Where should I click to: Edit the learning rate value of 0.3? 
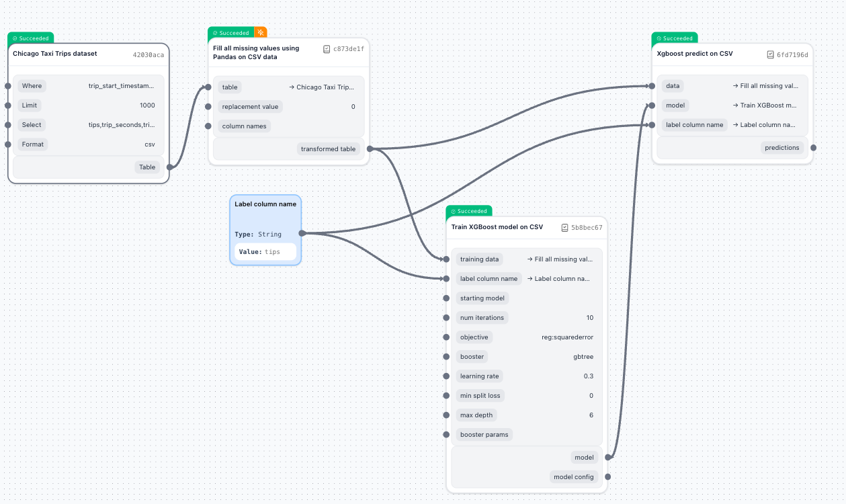[x=589, y=376]
